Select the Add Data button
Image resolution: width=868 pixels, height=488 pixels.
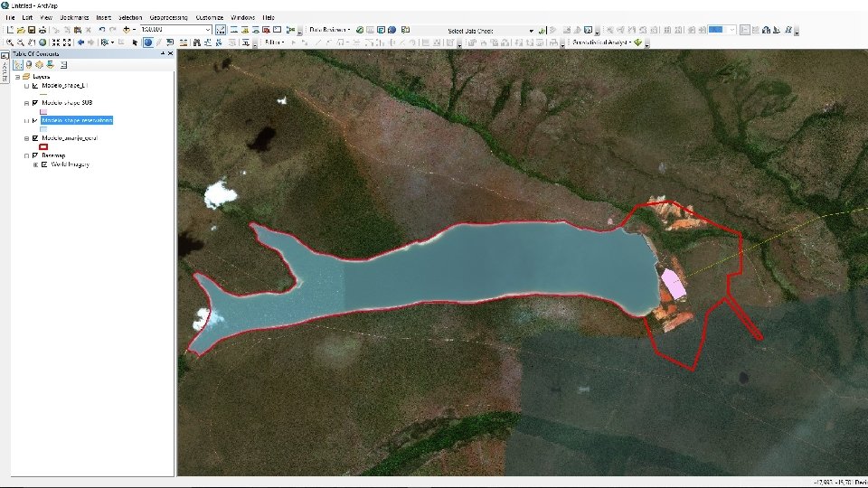[127, 30]
